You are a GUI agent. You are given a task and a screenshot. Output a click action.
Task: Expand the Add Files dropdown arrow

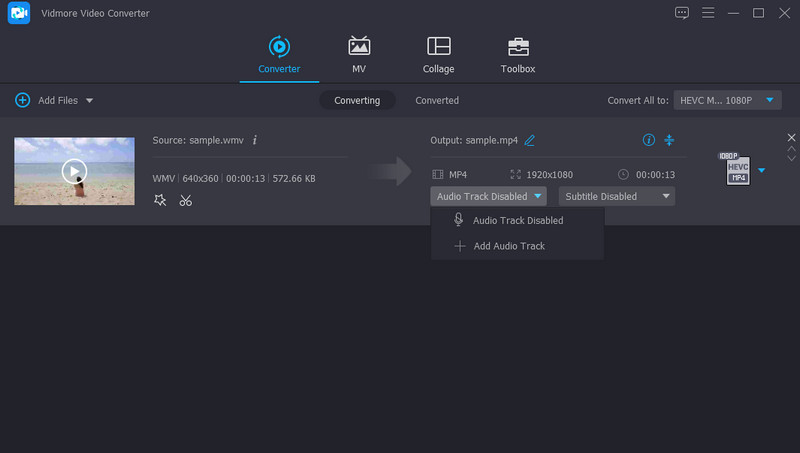click(x=89, y=101)
